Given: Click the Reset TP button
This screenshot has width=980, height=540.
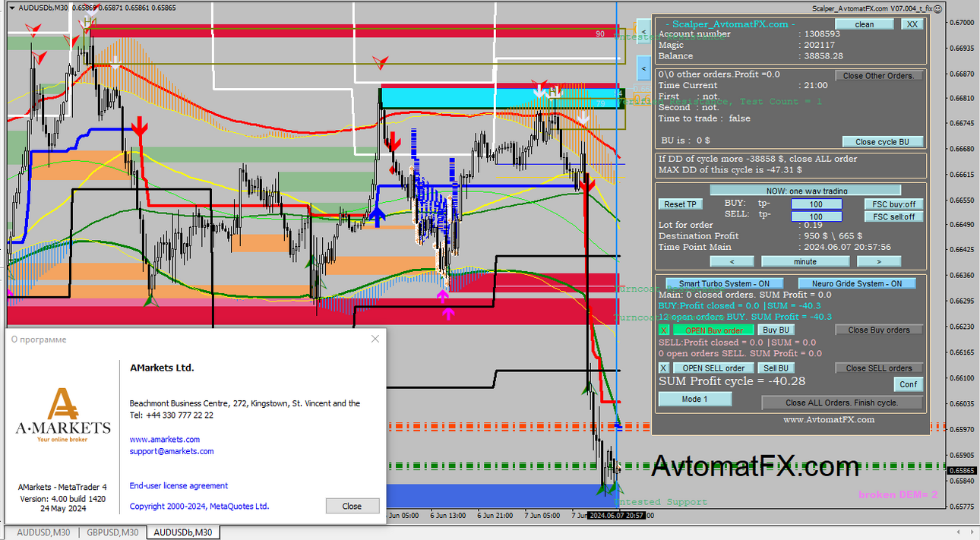Looking at the screenshot, I should pyautogui.click(x=681, y=204).
